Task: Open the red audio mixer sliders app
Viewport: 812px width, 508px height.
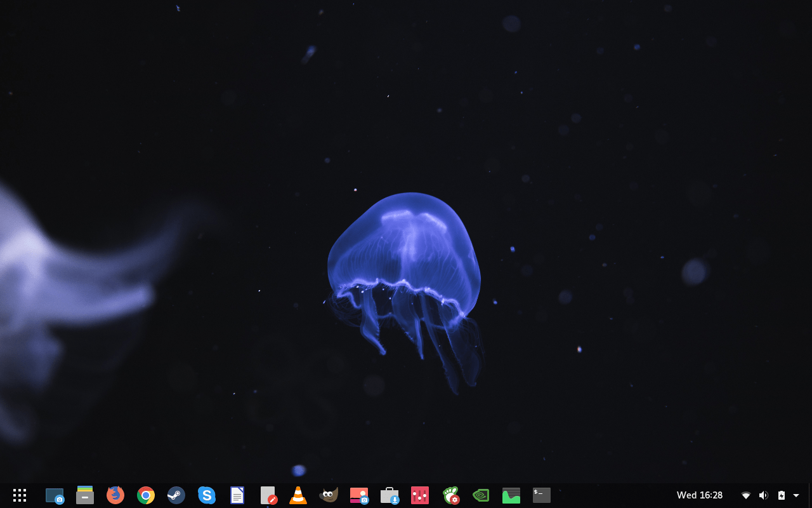Action: (420, 495)
